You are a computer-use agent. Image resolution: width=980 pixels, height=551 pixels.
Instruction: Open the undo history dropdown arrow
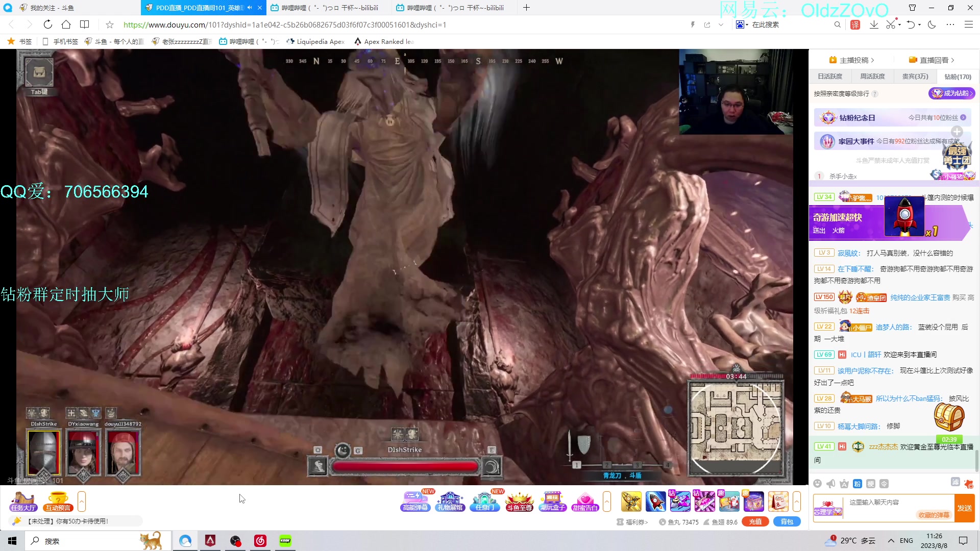(919, 24)
